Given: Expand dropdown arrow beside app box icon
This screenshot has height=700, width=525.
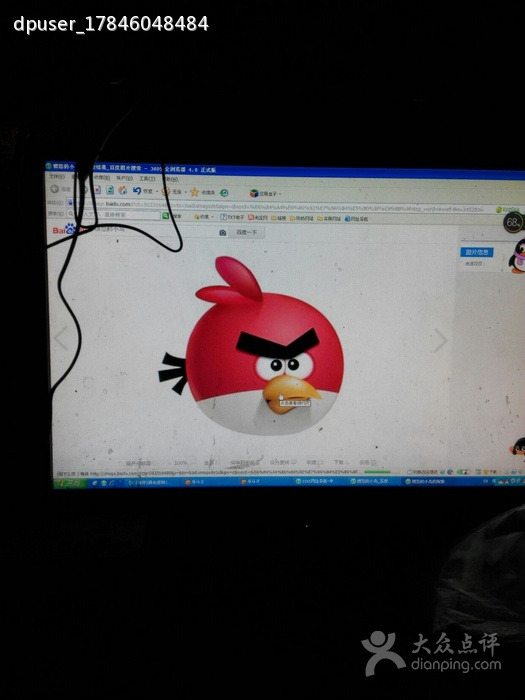Looking at the screenshot, I should [280, 194].
